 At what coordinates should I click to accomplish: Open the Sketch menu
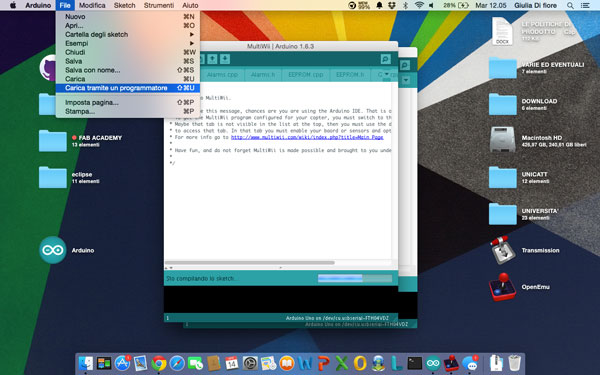(124, 5)
